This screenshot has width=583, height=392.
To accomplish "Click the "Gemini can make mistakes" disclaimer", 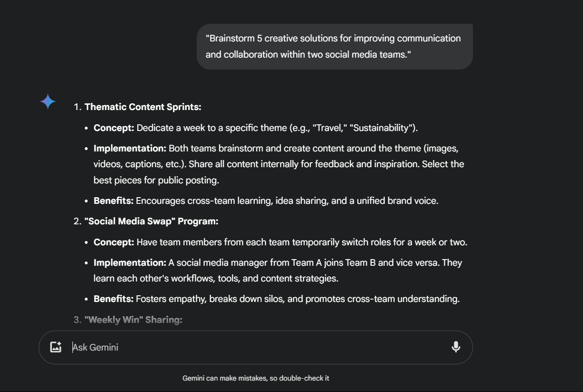I will [256, 378].
